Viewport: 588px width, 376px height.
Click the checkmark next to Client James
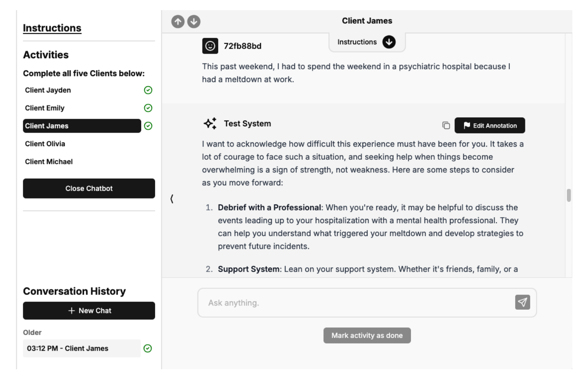coord(148,126)
